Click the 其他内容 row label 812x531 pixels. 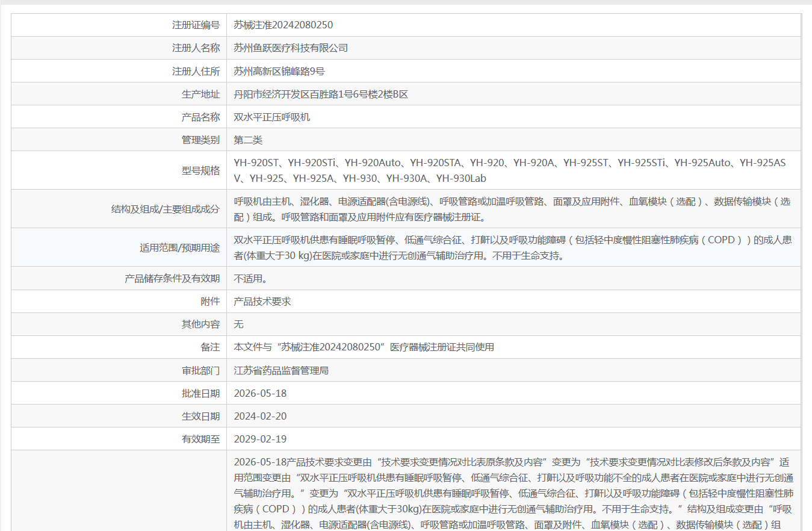201,324
